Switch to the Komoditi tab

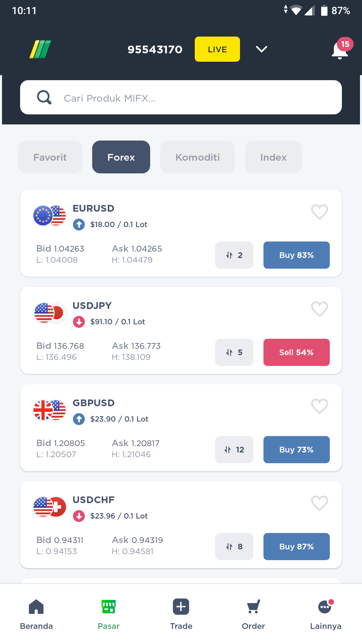tap(197, 157)
